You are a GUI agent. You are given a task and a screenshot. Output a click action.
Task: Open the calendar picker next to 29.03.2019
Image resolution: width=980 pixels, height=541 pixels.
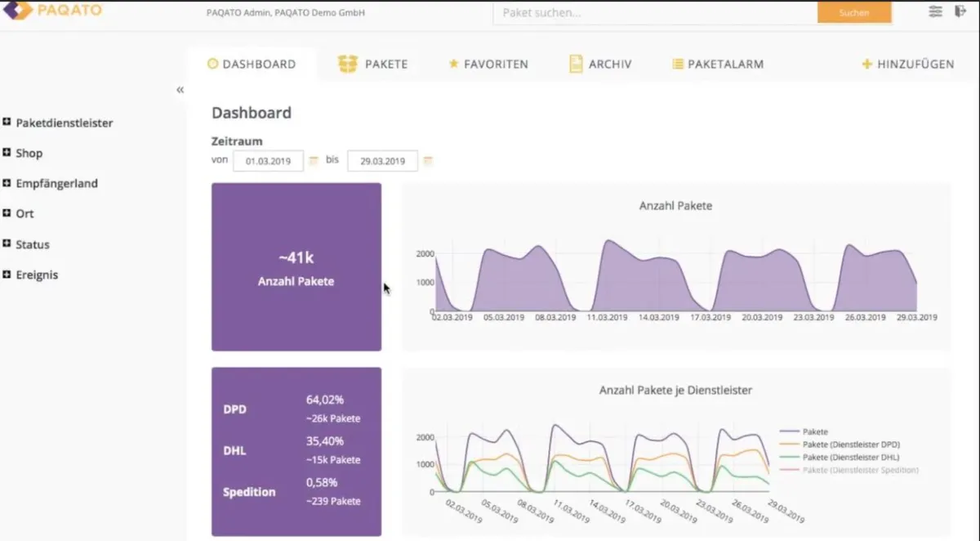coord(428,161)
